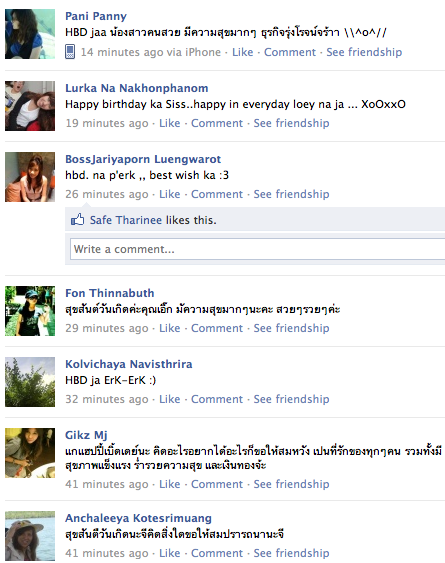Open Lurka Na Nakhonphanom's profile picture
The height and width of the screenshot is (563, 445).
pos(30,106)
